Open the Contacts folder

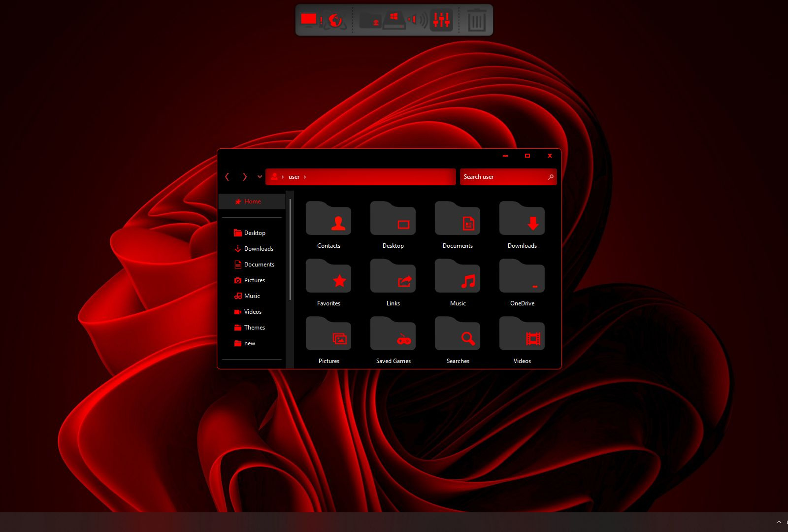328,218
